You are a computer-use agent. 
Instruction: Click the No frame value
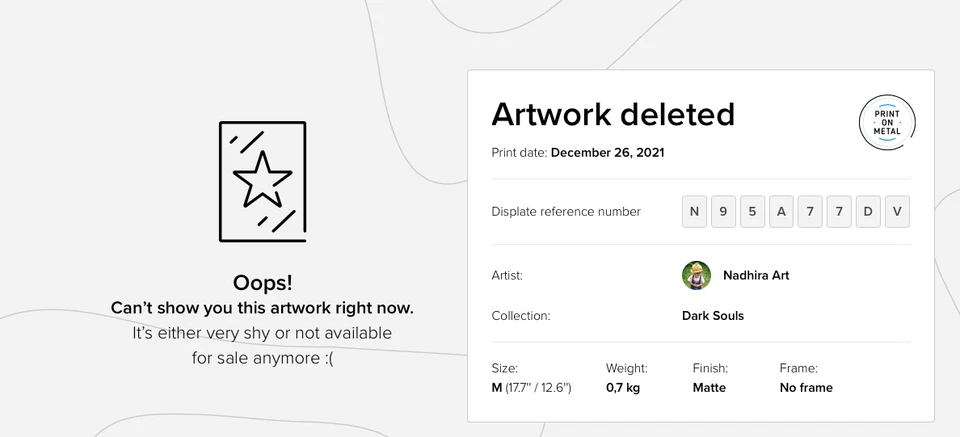tap(806, 388)
